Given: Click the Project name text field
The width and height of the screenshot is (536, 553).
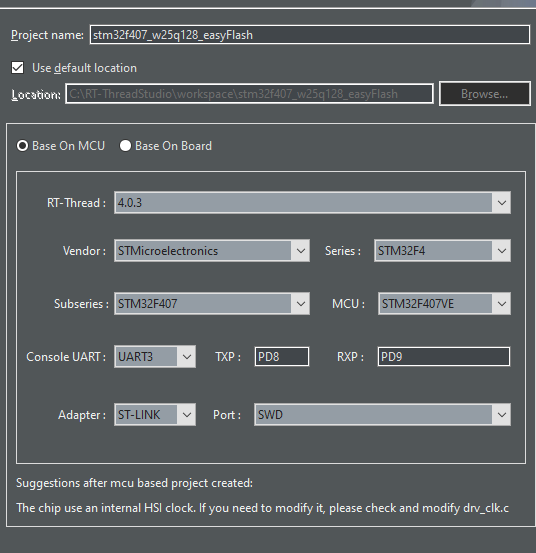Looking at the screenshot, I should coord(310,35).
